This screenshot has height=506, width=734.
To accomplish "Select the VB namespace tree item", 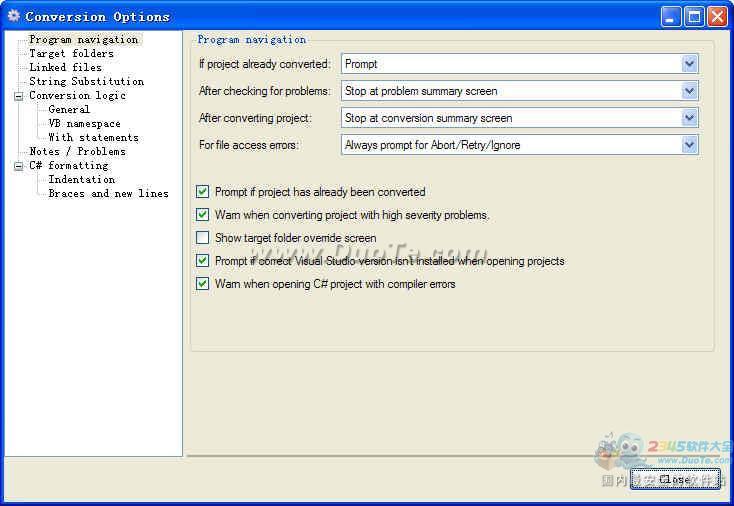I will (x=85, y=124).
